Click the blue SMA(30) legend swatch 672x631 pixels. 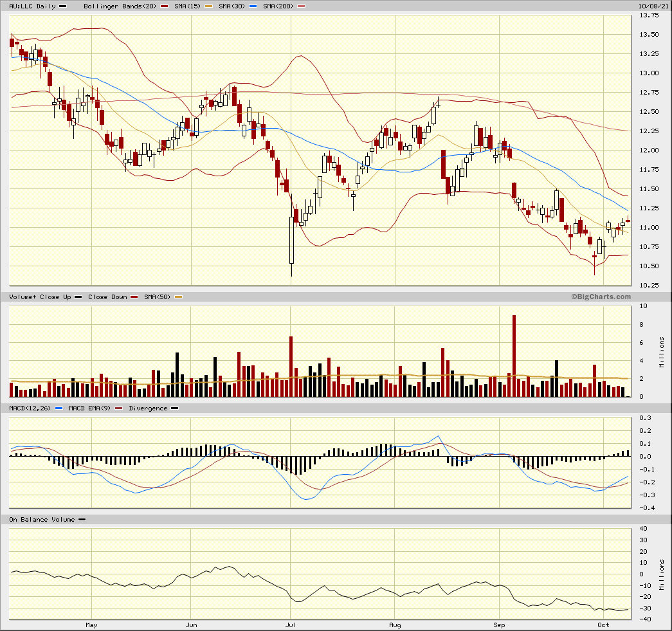(x=253, y=6)
